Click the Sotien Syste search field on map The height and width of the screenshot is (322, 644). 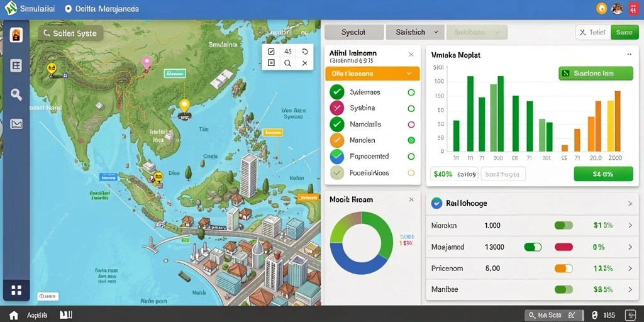click(70, 33)
